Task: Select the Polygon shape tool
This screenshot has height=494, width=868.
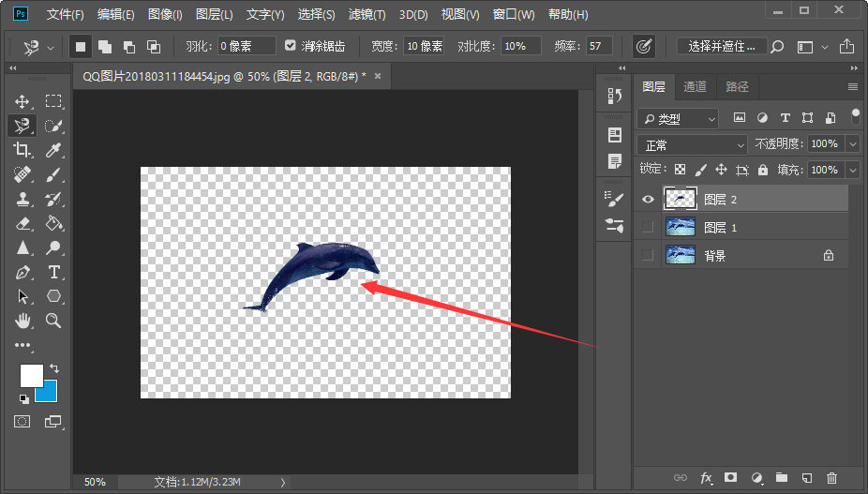Action: click(x=53, y=296)
